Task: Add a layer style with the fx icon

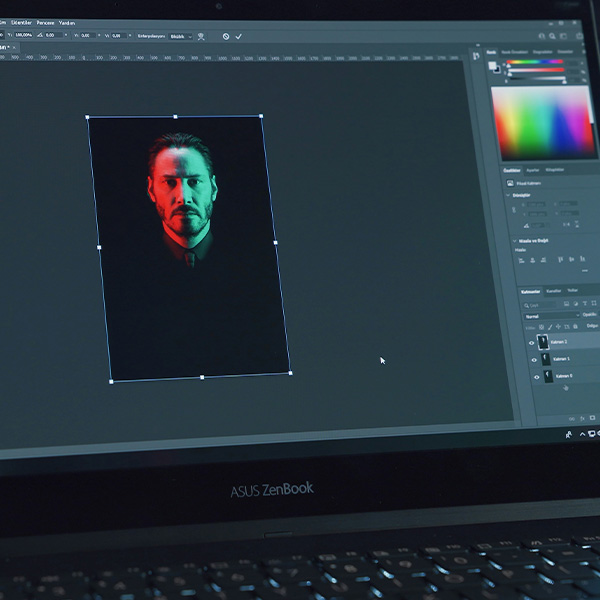Action: pos(582,419)
